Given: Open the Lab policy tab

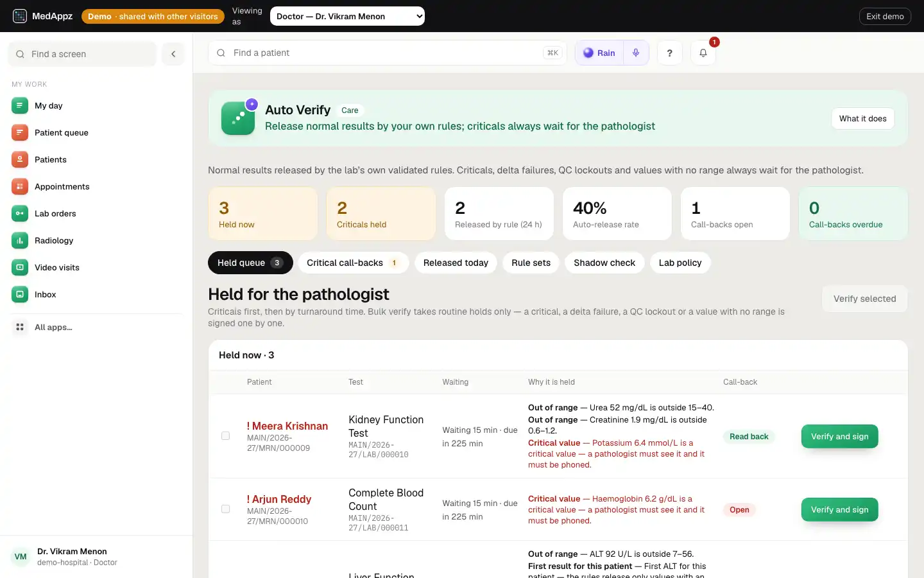Looking at the screenshot, I should coord(680,263).
